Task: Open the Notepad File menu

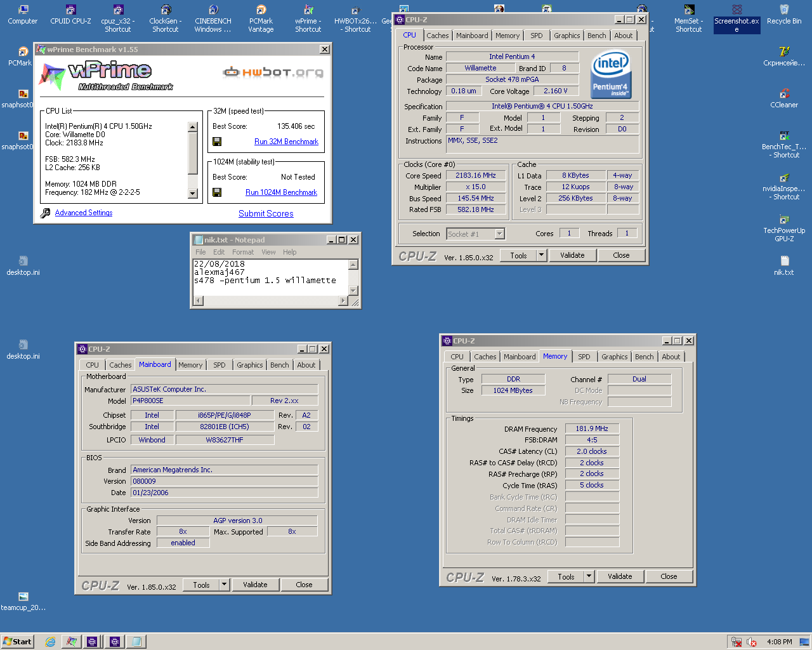Action: 200,252
